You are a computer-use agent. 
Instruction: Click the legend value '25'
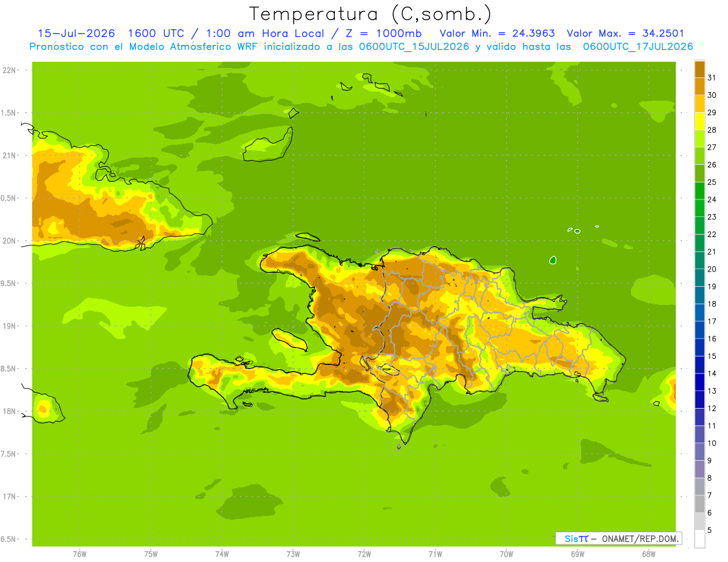(x=712, y=182)
